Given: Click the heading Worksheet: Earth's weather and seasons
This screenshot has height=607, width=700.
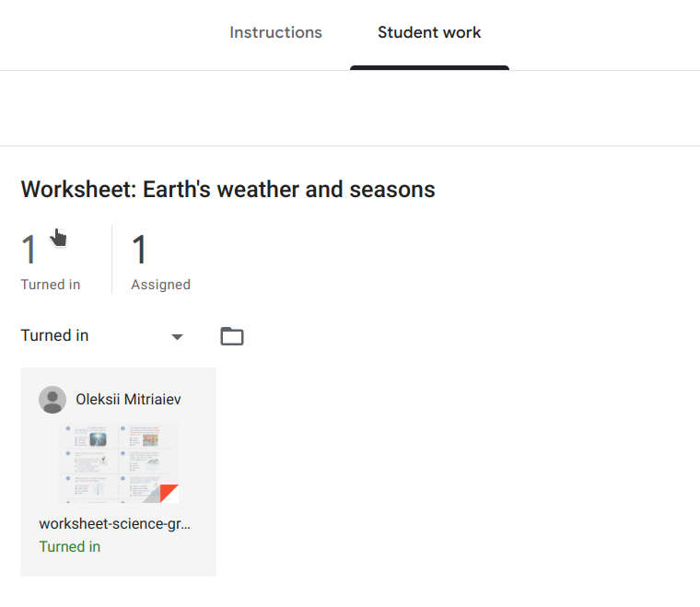Looking at the screenshot, I should [x=227, y=189].
